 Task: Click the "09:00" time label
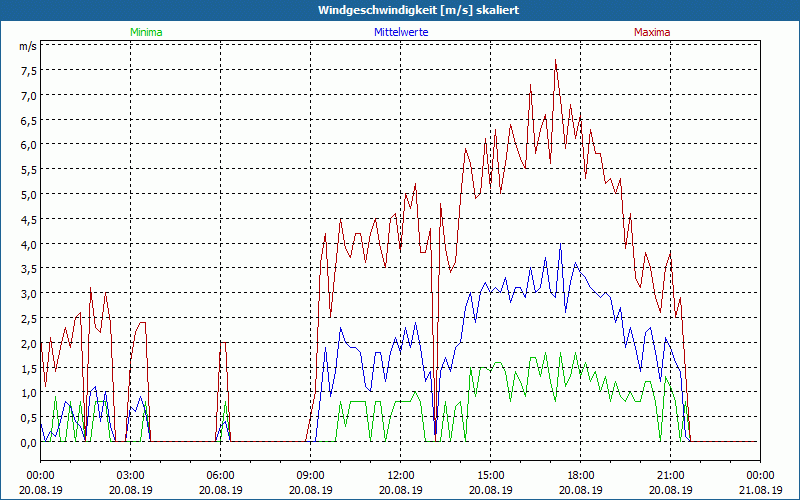click(311, 476)
